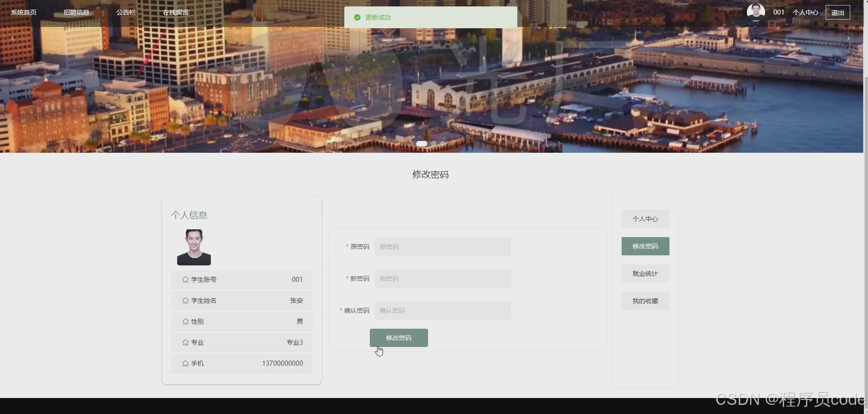Image resolution: width=868 pixels, height=414 pixels.
Task: Go to 招聘信息 in the top menu
Action: pos(77,12)
